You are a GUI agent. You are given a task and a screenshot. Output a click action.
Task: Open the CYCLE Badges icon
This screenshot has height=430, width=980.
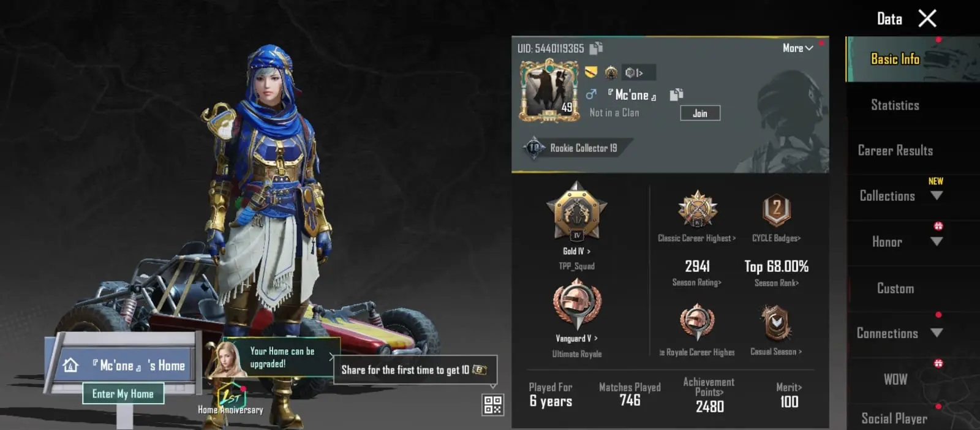[x=776, y=211]
